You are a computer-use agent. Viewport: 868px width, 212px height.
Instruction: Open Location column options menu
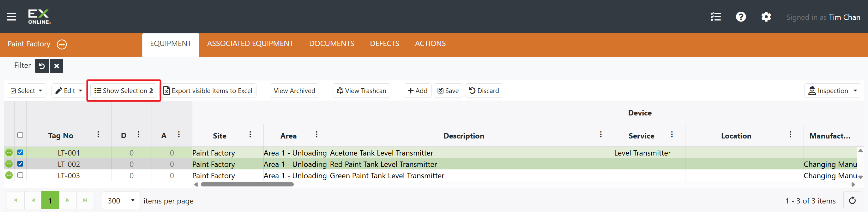pyautogui.click(x=790, y=135)
